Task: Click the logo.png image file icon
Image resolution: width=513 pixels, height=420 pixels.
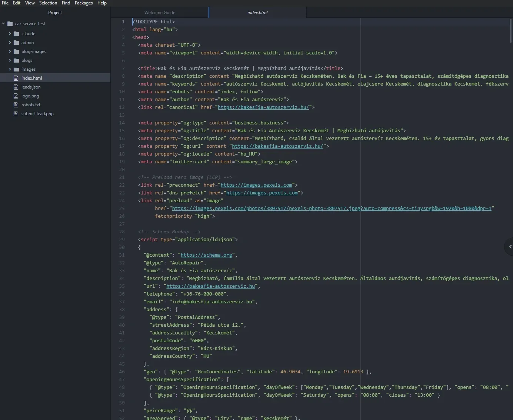Action: pyautogui.click(x=16, y=96)
